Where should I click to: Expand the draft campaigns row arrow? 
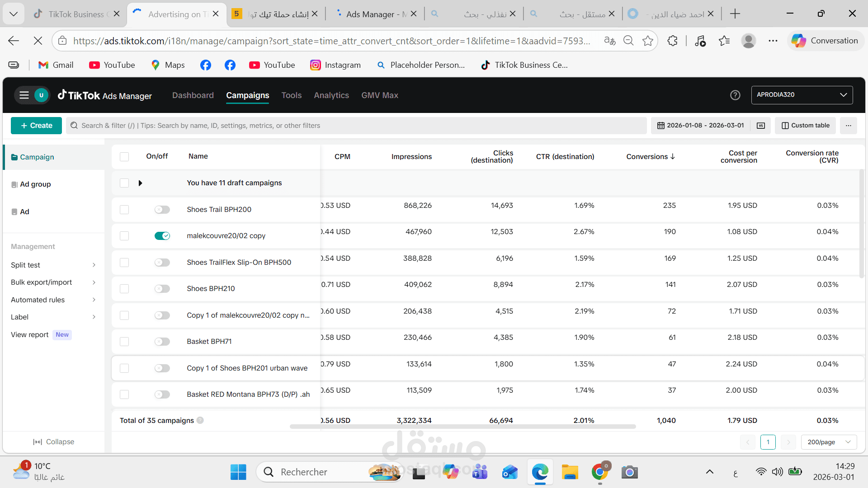pos(140,183)
